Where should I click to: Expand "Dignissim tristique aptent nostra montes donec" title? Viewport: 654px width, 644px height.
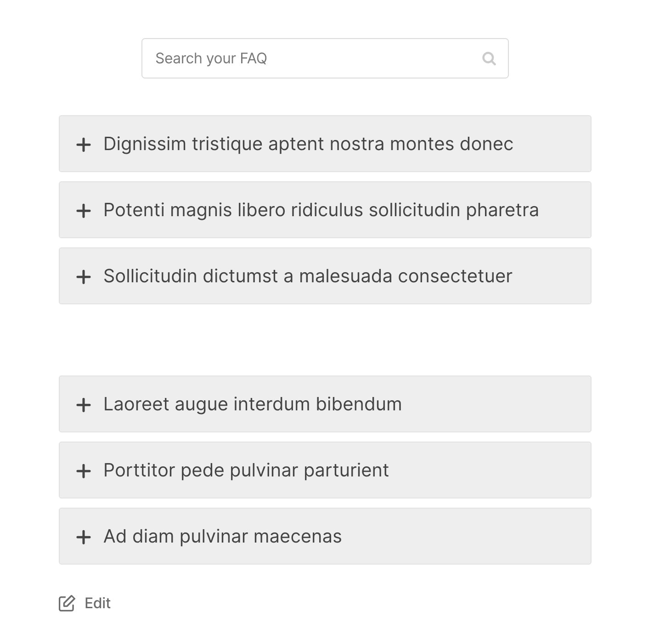pyautogui.click(x=308, y=144)
